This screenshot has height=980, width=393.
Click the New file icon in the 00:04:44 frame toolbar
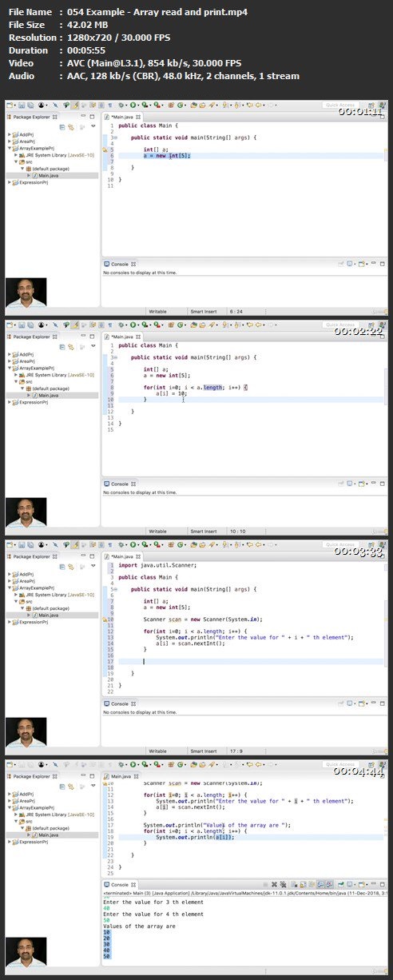pyautogui.click(x=10, y=765)
